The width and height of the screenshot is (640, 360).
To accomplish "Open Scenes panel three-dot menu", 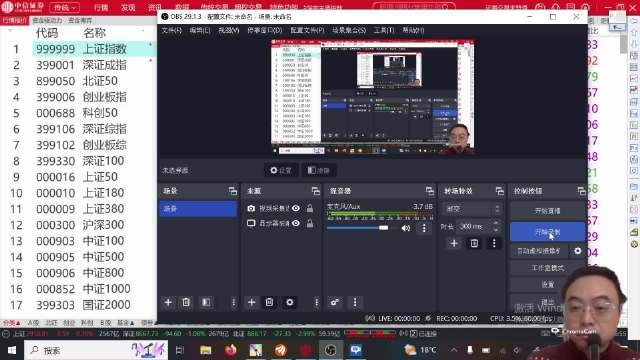I will [233, 302].
